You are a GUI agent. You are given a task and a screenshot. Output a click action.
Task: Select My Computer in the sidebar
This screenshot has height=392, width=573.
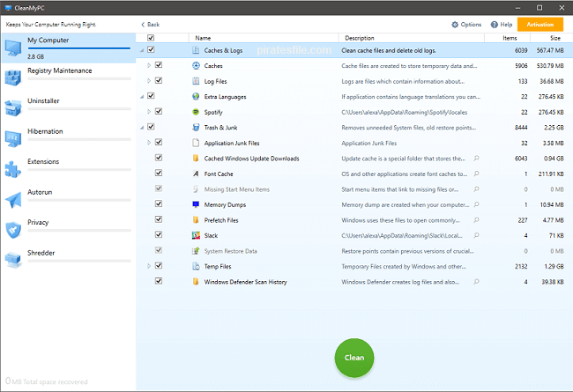tap(48, 41)
